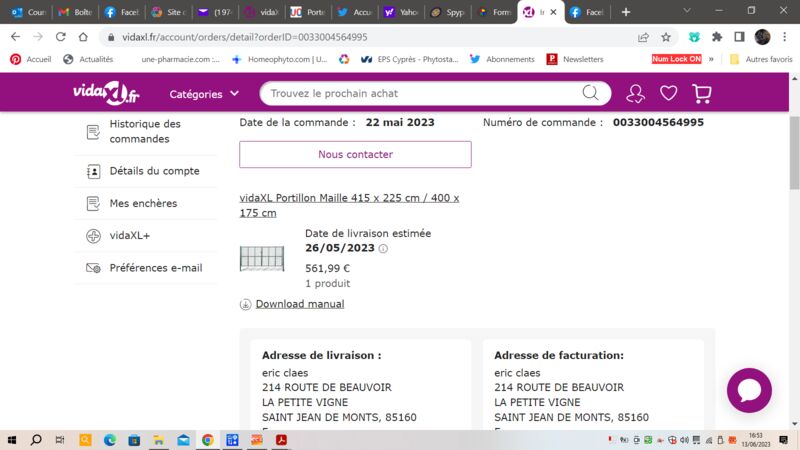Open the wishlist heart icon
800x450 pixels.
coord(668,93)
